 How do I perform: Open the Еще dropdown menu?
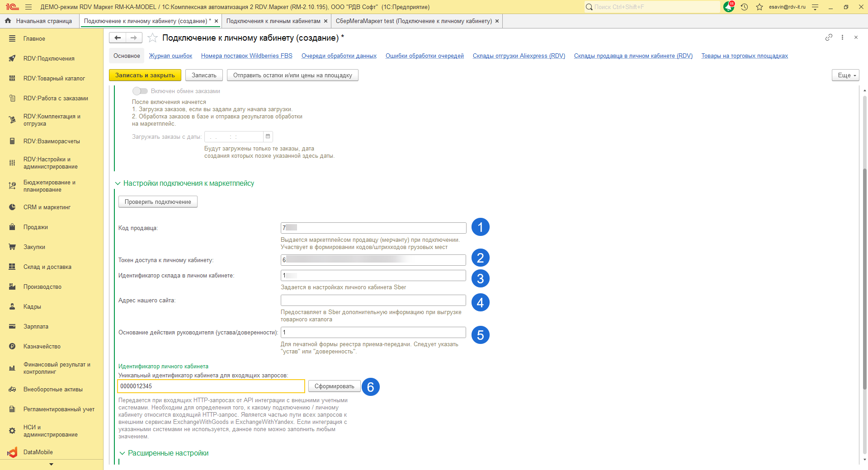coord(845,75)
